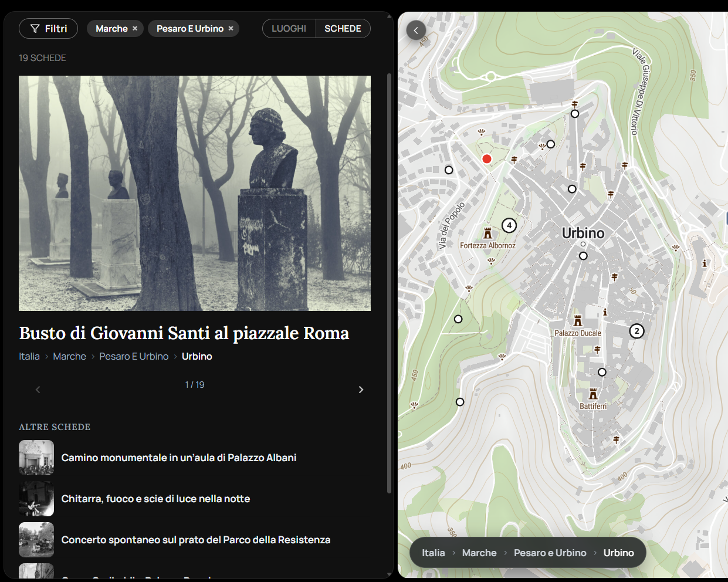Image resolution: width=728 pixels, height=582 pixels.
Task: Click the ALTRE SCHEDE heading
Action: (55, 427)
